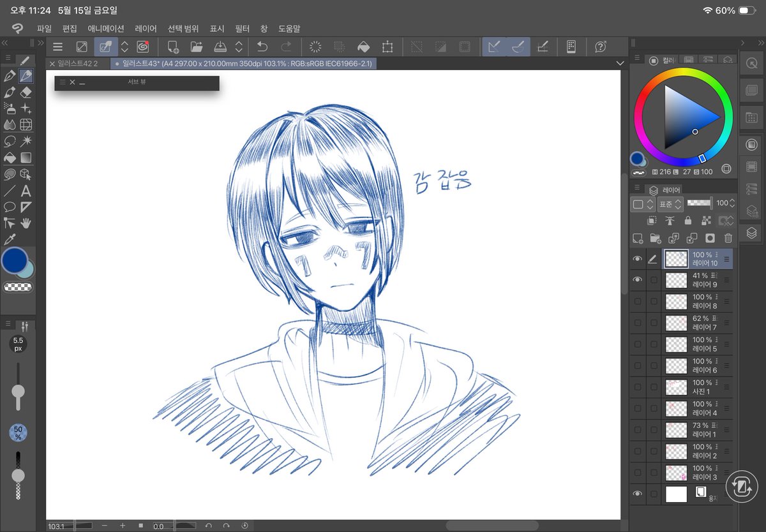Viewport: 766px width, 532px height.
Task: Select the Hand move tool
Action: pyautogui.click(x=26, y=223)
